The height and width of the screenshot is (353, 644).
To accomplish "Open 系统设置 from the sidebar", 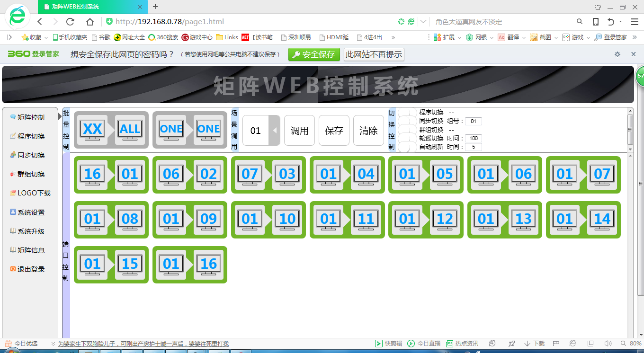I will [28, 212].
